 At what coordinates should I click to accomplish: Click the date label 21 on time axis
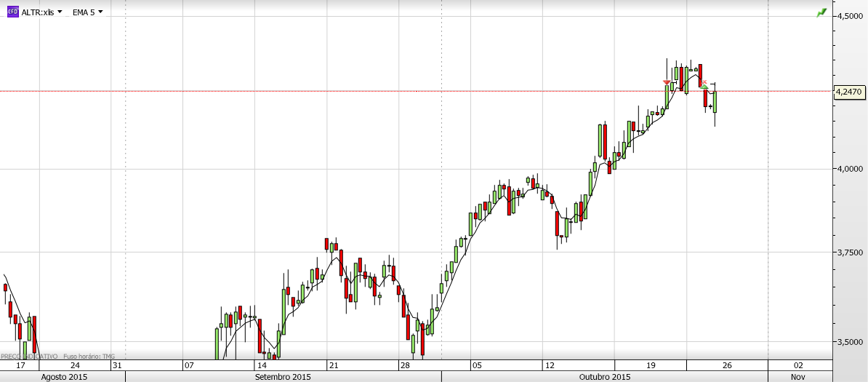(x=333, y=365)
